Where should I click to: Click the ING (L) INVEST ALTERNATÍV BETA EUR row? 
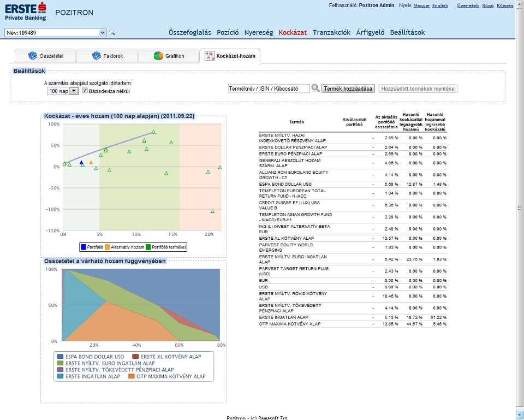[353, 229]
